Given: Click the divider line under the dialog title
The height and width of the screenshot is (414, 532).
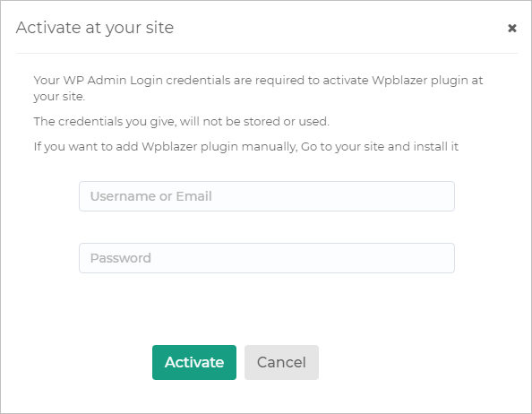Looking at the screenshot, I should click(x=267, y=53).
